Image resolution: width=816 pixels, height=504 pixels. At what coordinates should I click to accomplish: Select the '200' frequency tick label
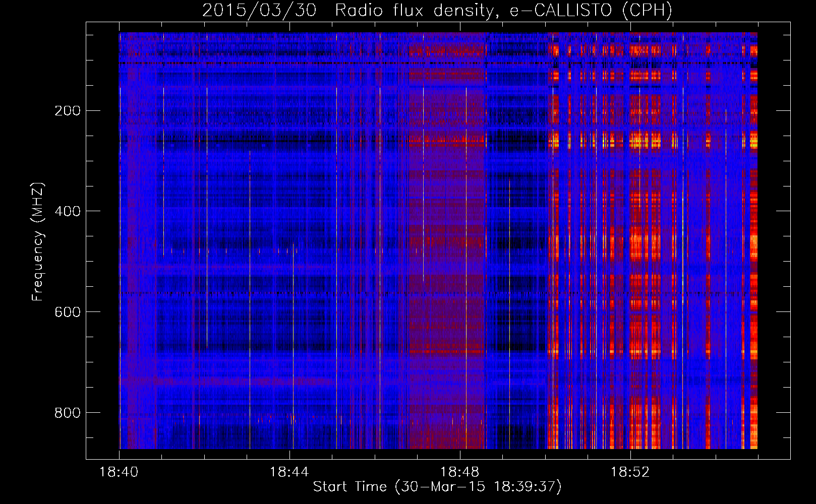(68, 111)
